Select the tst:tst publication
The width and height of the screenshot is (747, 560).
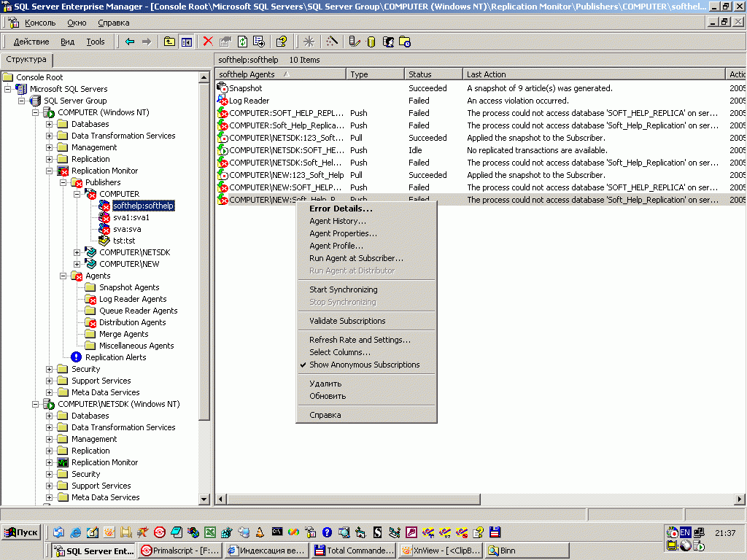[x=124, y=241]
